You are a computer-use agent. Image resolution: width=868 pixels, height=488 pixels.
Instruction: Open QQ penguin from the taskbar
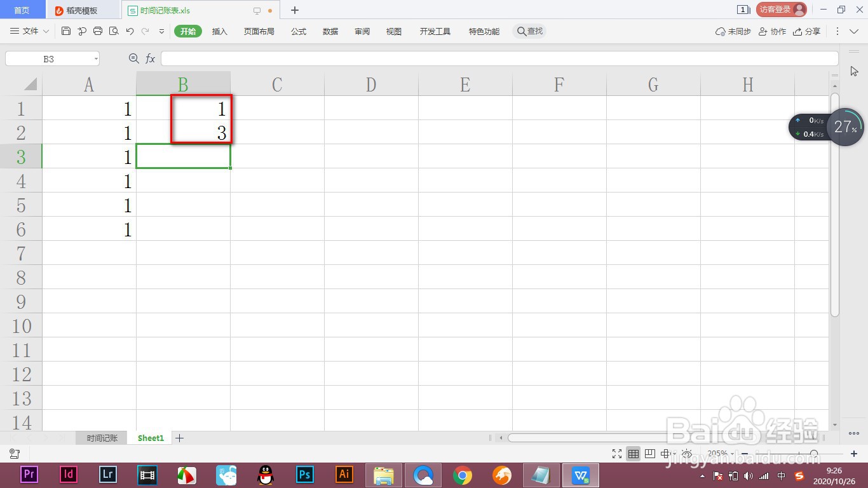click(x=266, y=475)
